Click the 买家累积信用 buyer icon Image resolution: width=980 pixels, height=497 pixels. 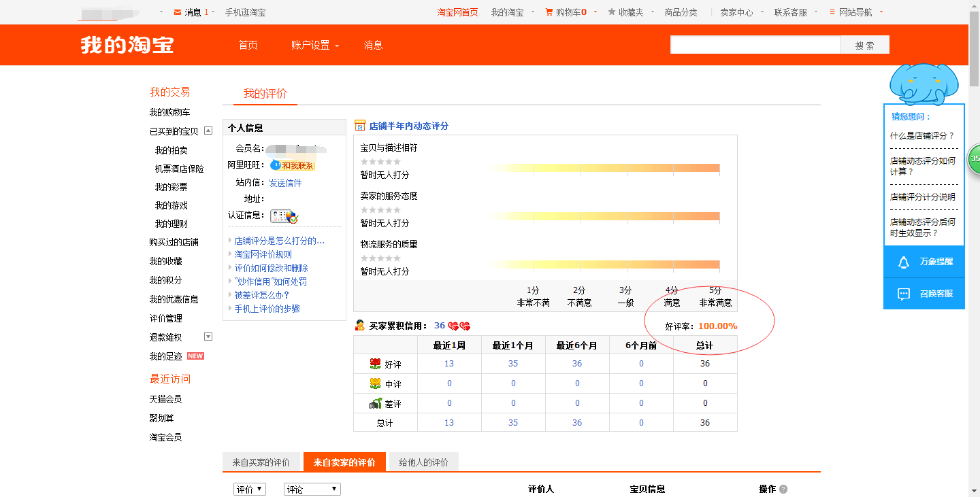coord(360,326)
